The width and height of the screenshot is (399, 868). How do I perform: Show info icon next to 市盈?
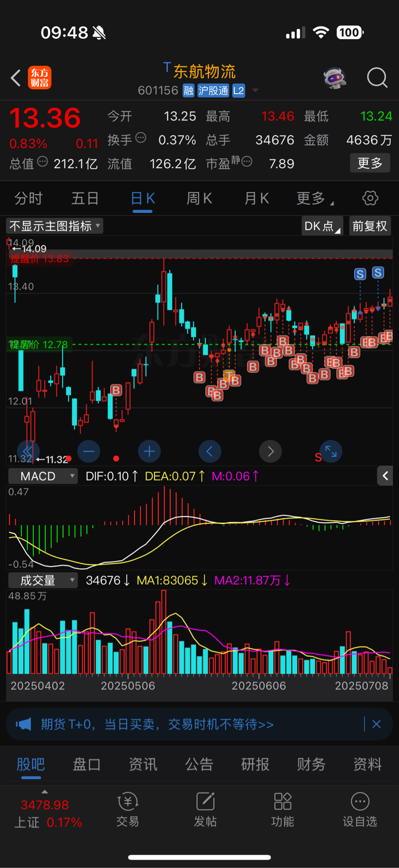pos(247,162)
